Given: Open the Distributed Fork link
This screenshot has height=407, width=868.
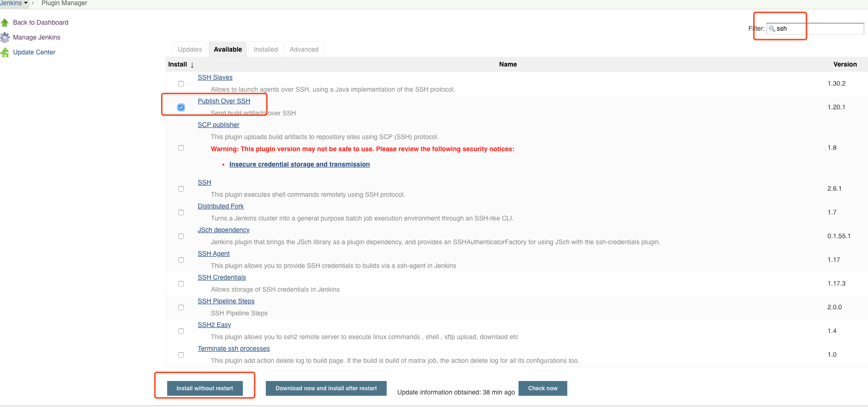Looking at the screenshot, I should pos(221,206).
